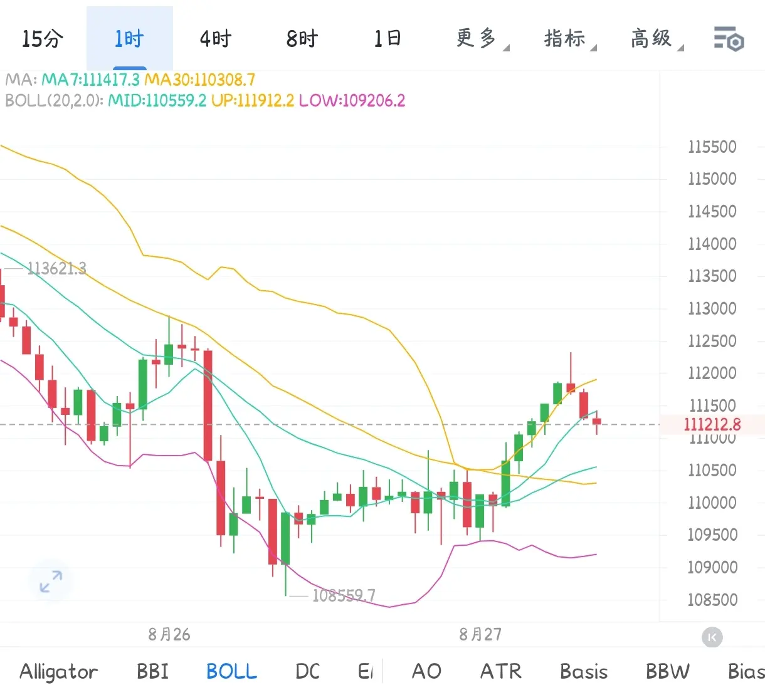Select the Alligator indicator
Image resolution: width=765 pixels, height=700 pixels.
(x=59, y=672)
